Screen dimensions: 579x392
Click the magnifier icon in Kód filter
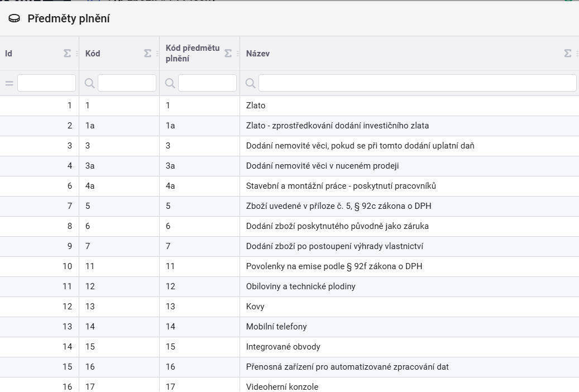tap(89, 83)
